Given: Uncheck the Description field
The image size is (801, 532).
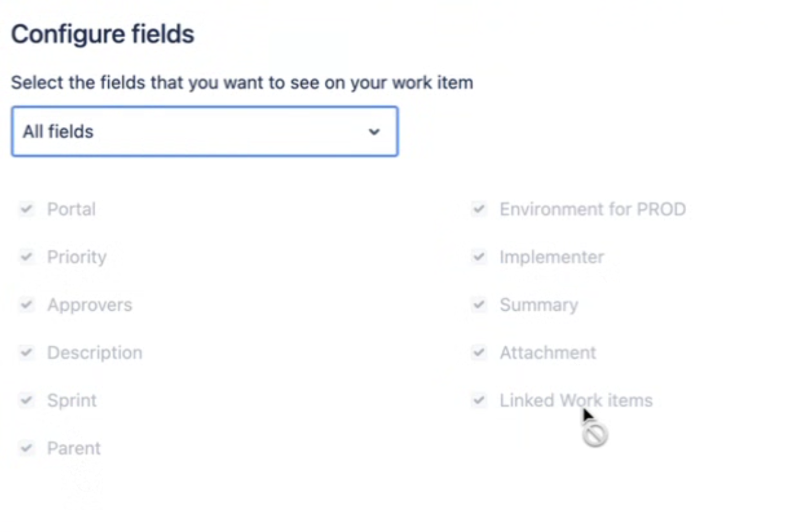Looking at the screenshot, I should point(26,352).
